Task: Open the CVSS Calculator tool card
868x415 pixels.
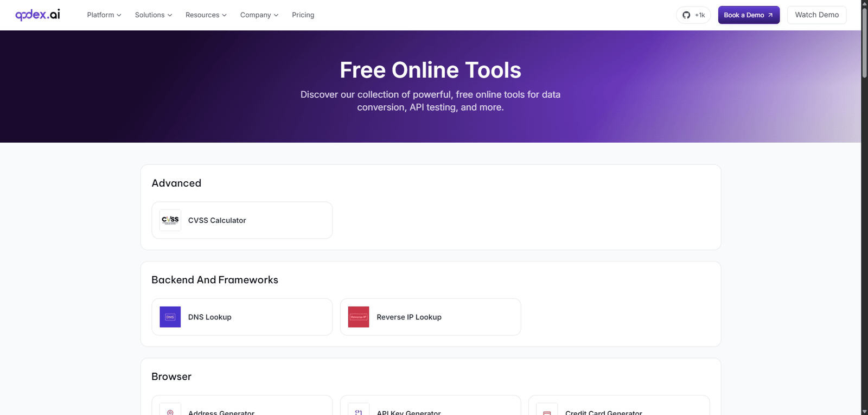Action: [x=242, y=220]
